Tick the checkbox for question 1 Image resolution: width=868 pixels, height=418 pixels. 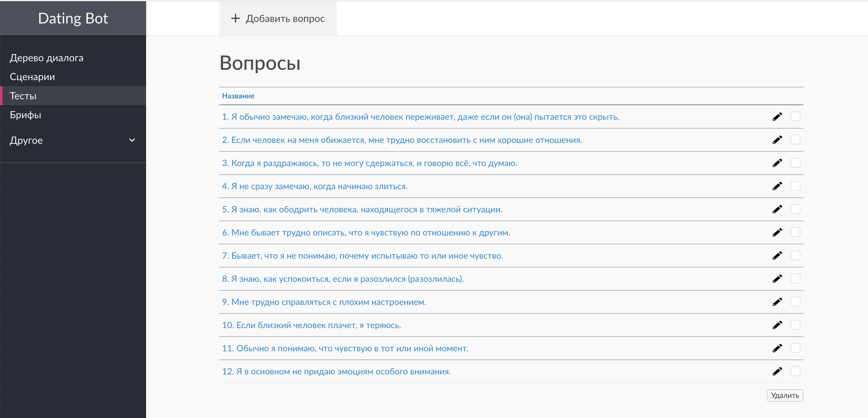pyautogui.click(x=796, y=117)
